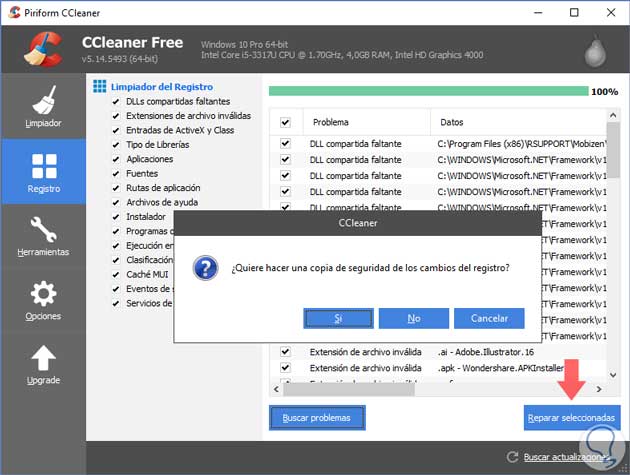This screenshot has width=630, height=475.
Task: Click the Buscar problemas button
Action: coord(317,418)
